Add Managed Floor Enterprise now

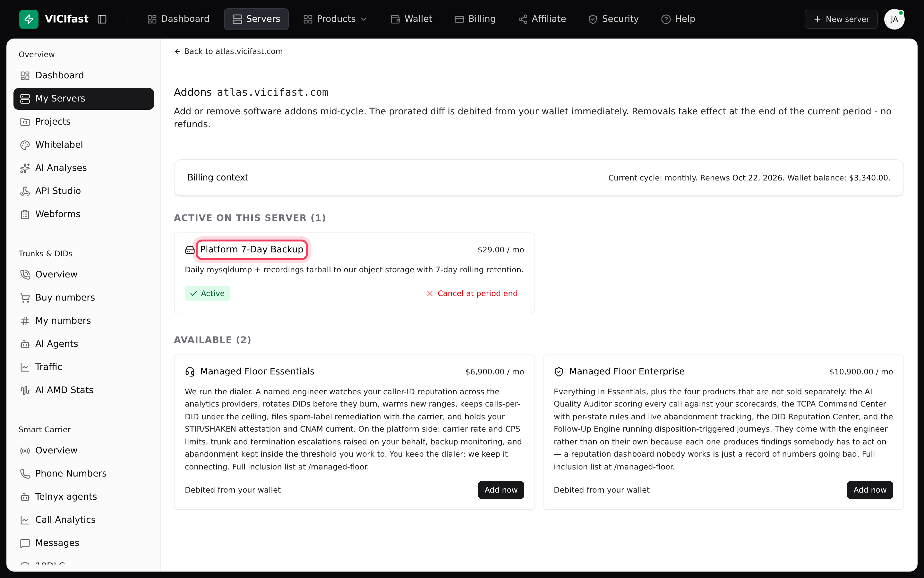pos(870,490)
